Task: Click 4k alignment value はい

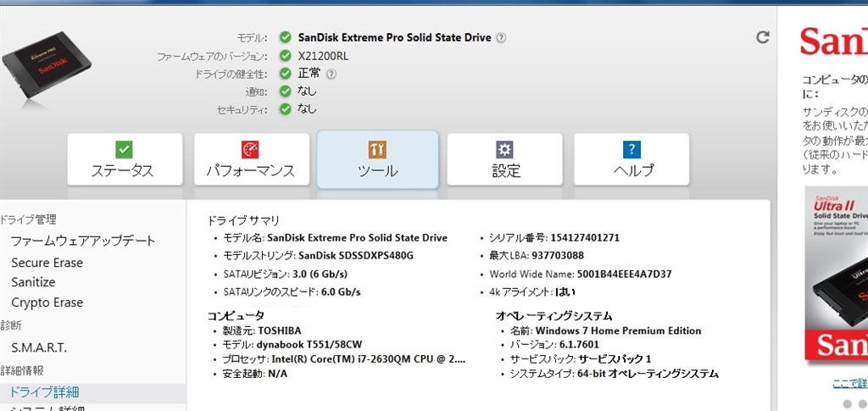Action: click(x=565, y=292)
